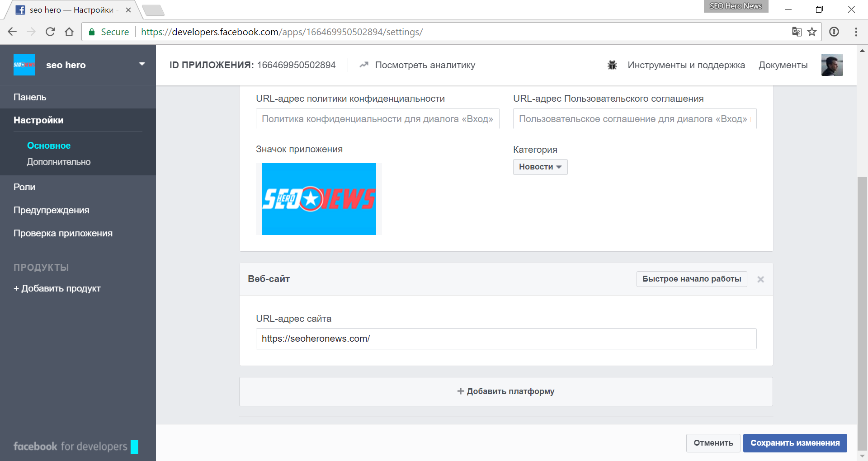
Task: Reload the page with refresh icon
Action: point(50,32)
